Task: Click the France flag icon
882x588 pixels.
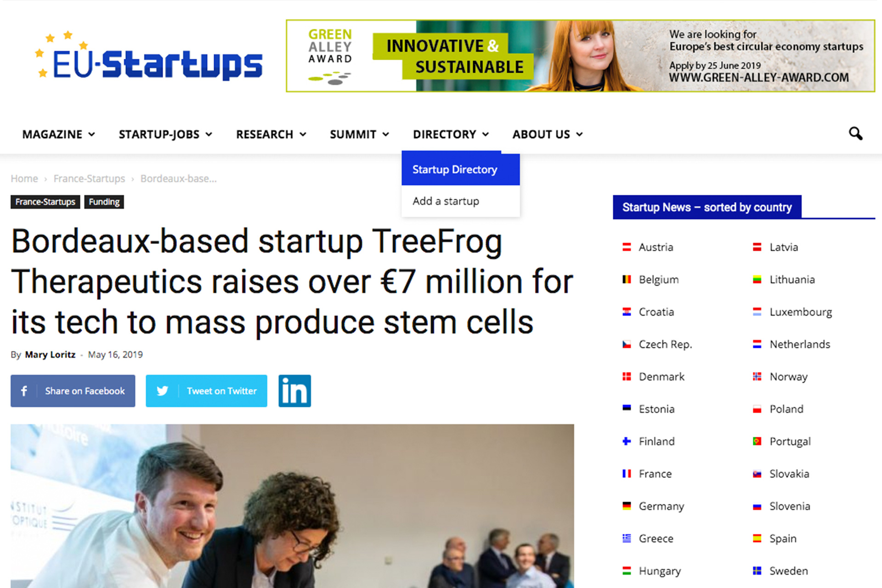Action: click(627, 474)
